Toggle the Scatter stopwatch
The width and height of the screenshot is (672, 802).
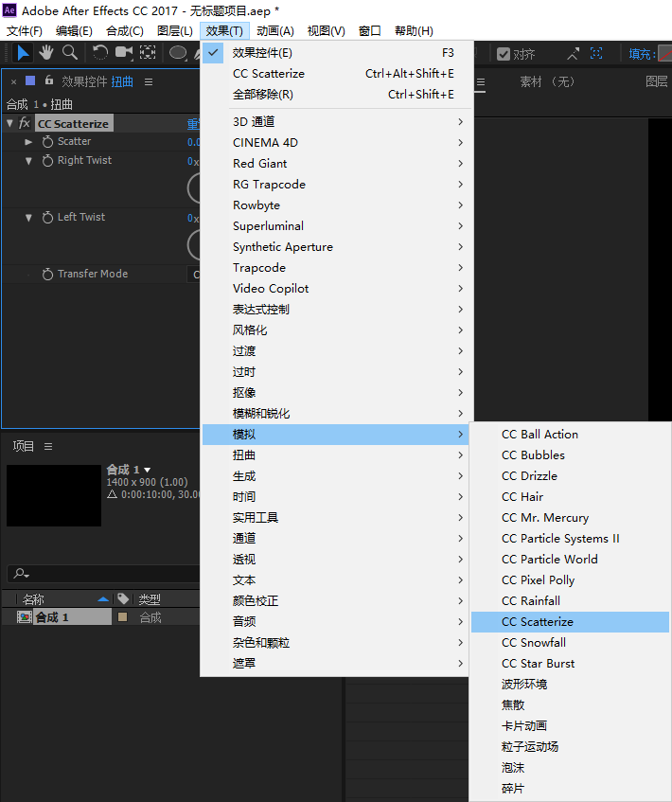47,142
